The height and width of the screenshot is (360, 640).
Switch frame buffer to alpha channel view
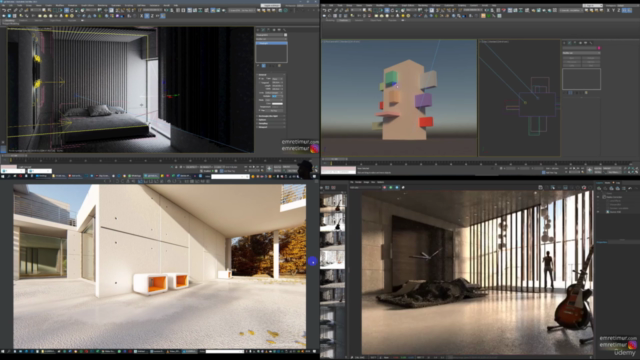click(403, 187)
